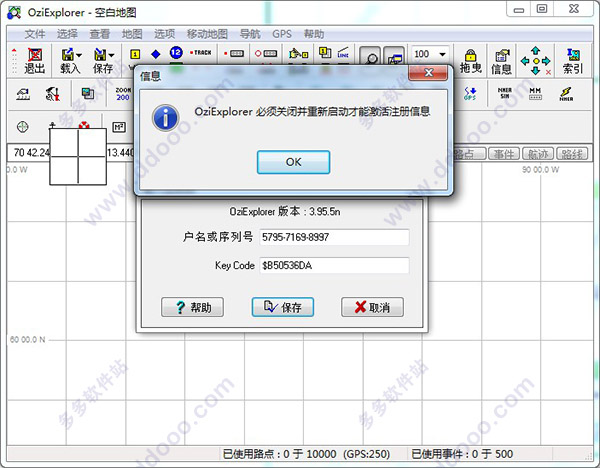This screenshot has height=468, width=600.
Task: Open the zoom 100 percent dropdown
Action: (x=442, y=54)
